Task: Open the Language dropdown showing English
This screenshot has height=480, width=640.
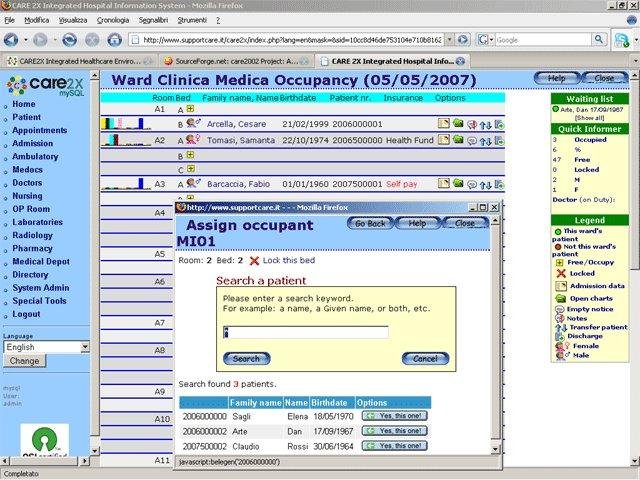Action: (46, 347)
